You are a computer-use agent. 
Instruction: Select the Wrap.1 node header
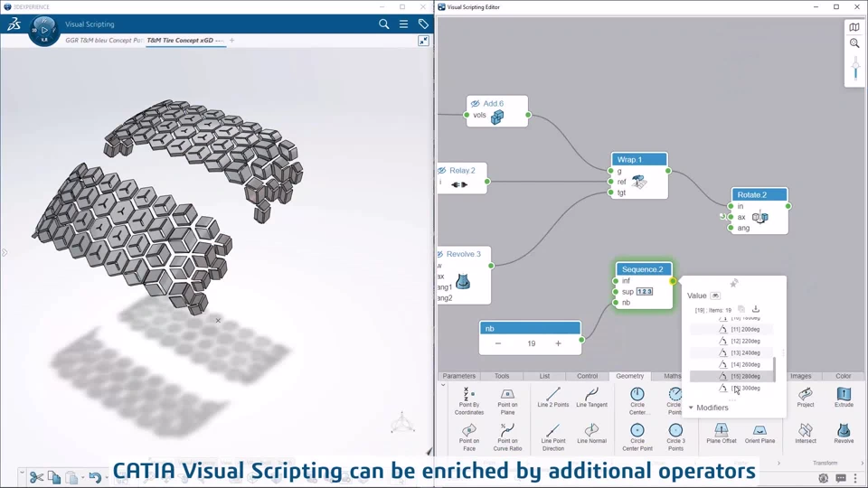(x=639, y=159)
